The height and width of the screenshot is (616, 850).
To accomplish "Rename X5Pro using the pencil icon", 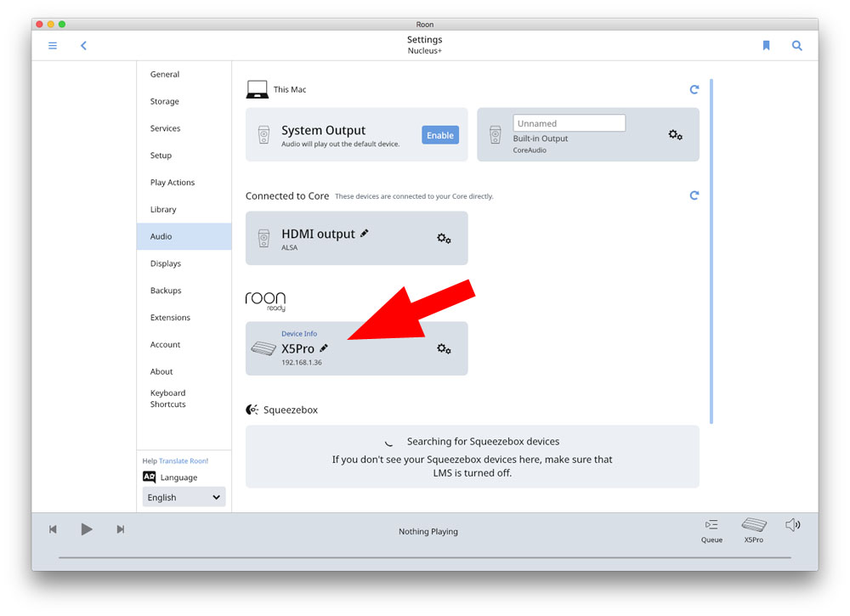I will pyautogui.click(x=324, y=348).
